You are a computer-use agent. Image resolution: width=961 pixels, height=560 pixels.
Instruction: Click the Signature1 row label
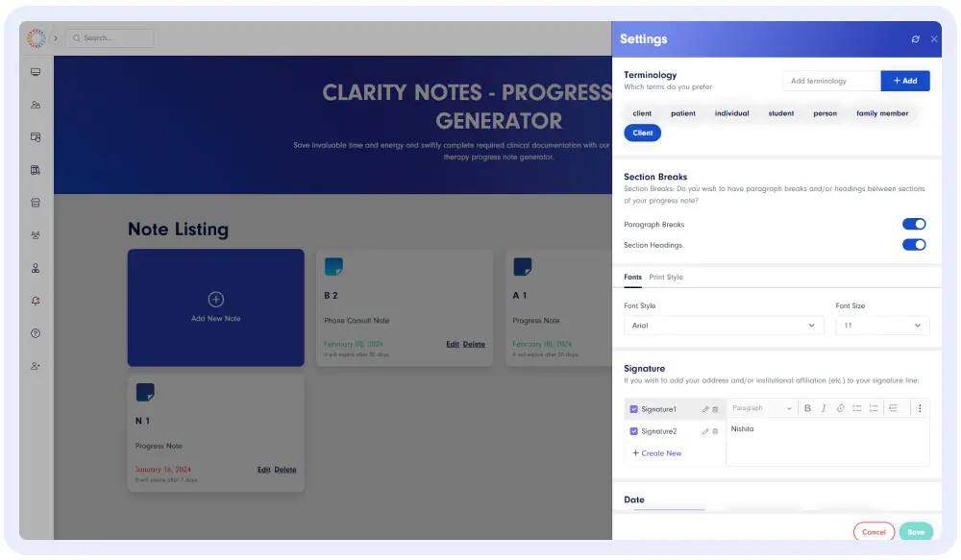click(658, 409)
